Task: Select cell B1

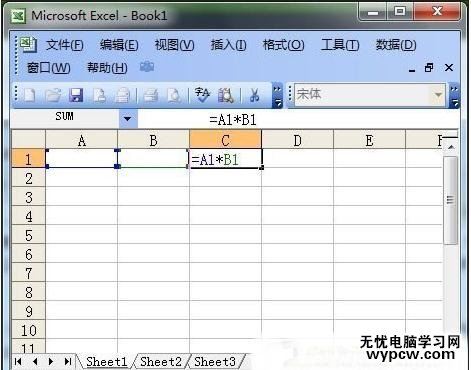Action: point(153,159)
